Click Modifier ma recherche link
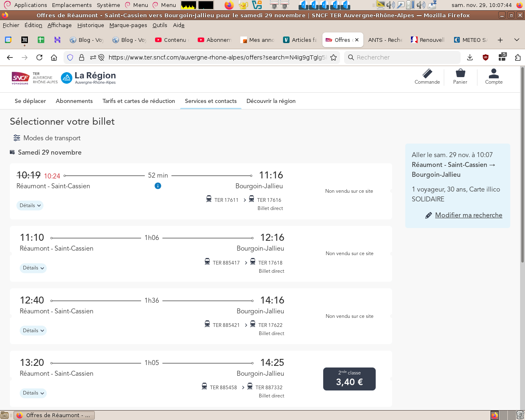525x420 pixels. coord(468,215)
